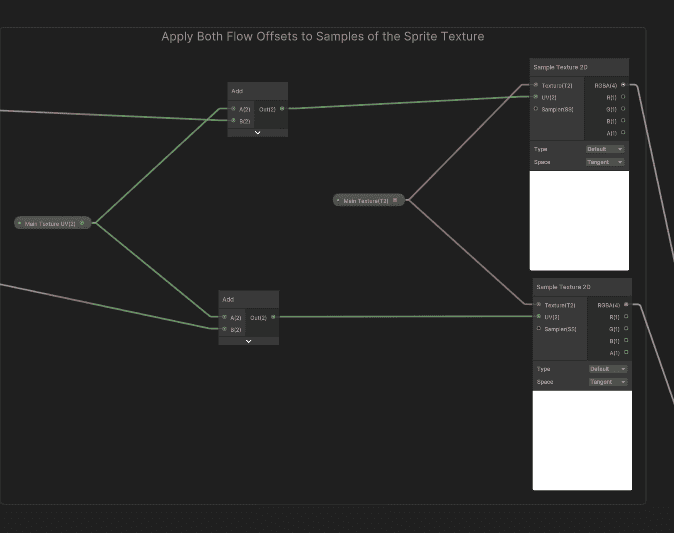Viewport: 674px width, 533px height.
Task: Click A(1) output port on lower Sample Texture 2D
Action: (626, 352)
